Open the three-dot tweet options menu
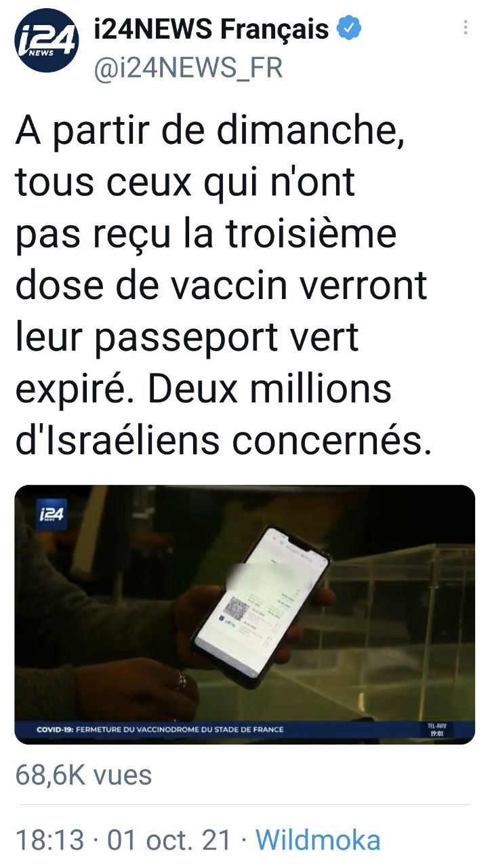 (465, 28)
